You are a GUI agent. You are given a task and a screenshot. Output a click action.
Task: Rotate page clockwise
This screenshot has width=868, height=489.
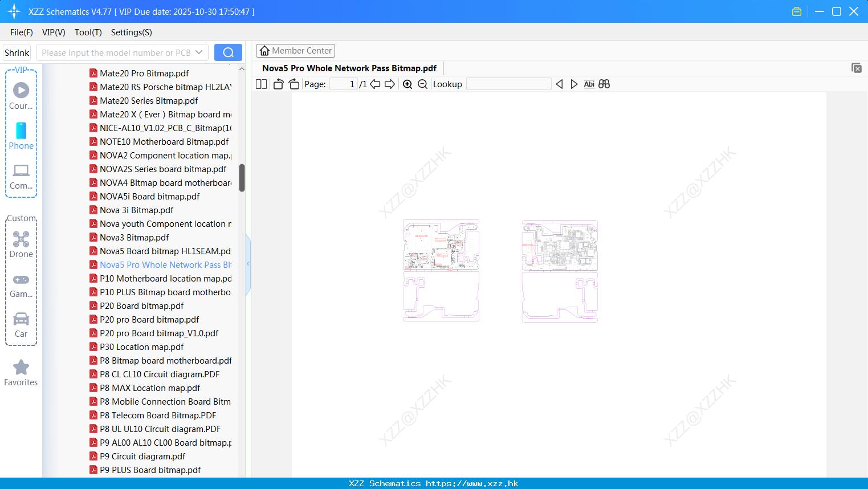pos(294,84)
